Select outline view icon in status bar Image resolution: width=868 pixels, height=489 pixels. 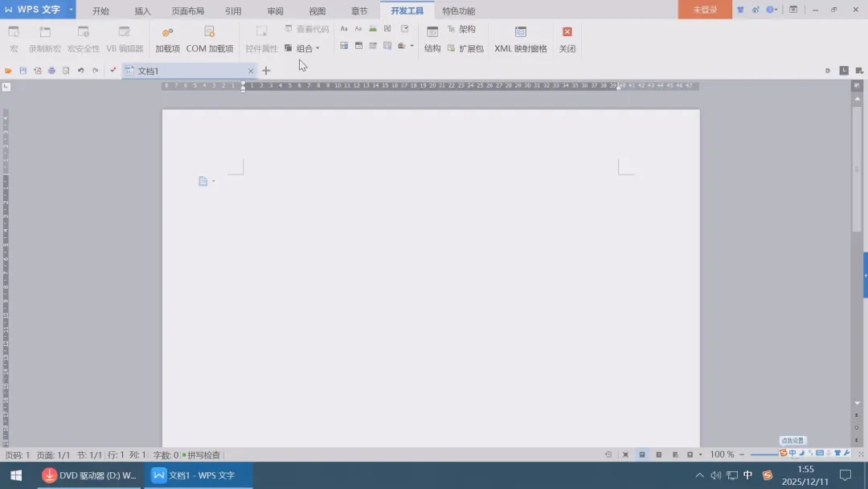659,454
